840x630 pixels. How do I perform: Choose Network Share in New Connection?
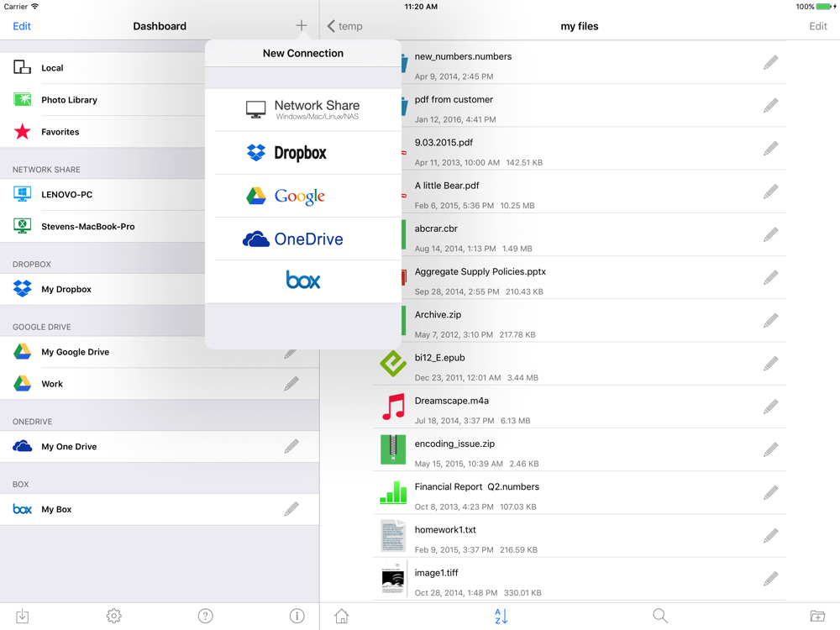coord(303,109)
